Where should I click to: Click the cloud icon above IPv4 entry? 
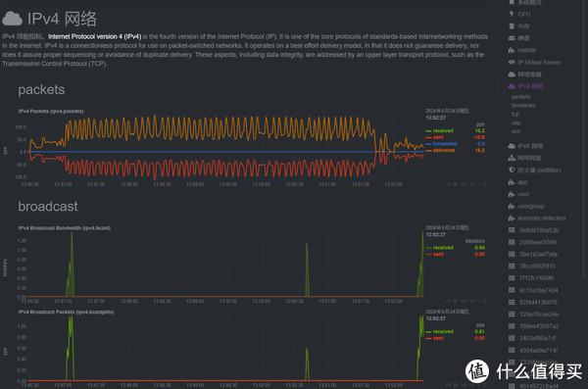pos(512,74)
